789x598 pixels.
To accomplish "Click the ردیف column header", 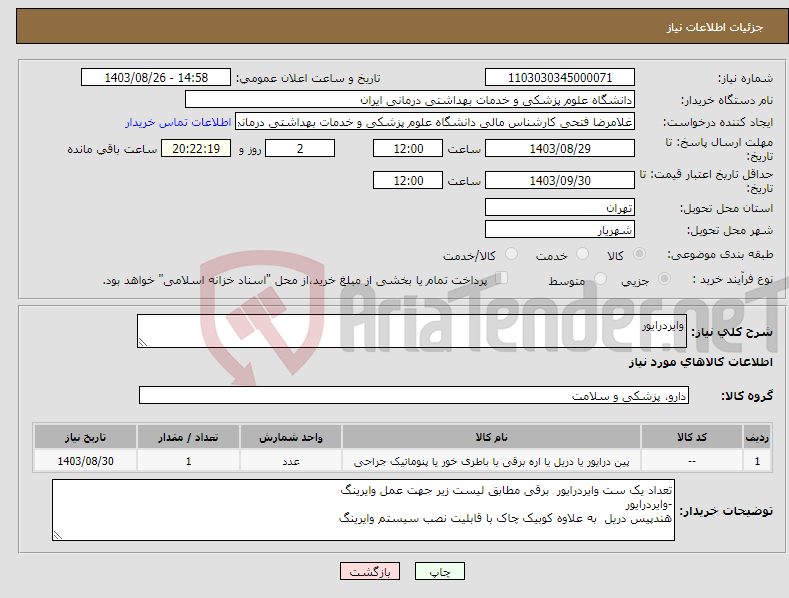I will coord(757,437).
